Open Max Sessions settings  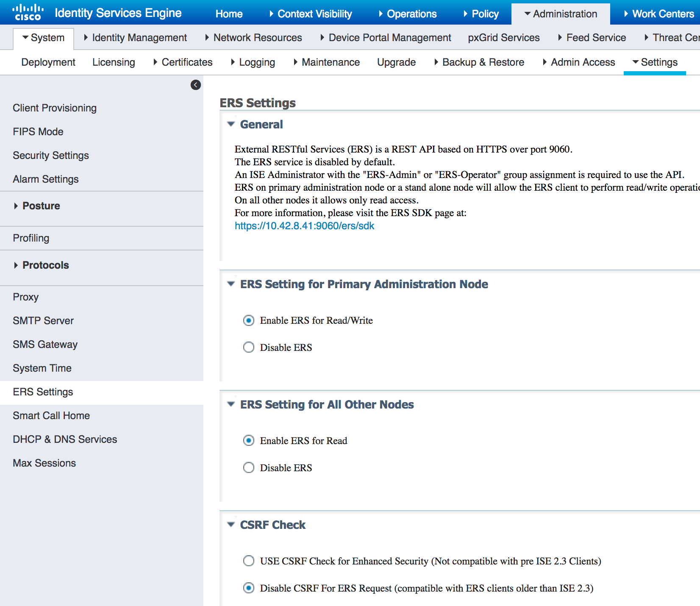(44, 463)
